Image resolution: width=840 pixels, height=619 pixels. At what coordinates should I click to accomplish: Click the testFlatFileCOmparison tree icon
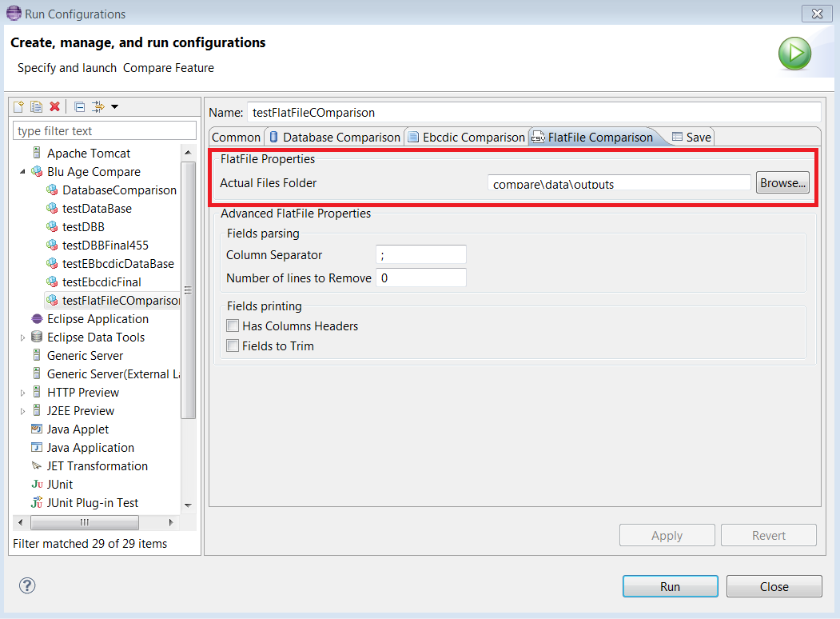tap(52, 300)
